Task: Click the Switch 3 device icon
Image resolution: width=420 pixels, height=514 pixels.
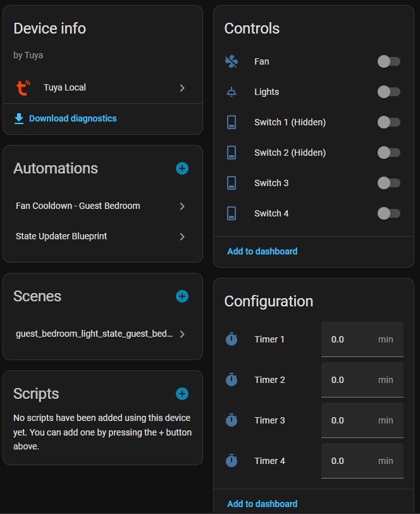Action: point(232,183)
